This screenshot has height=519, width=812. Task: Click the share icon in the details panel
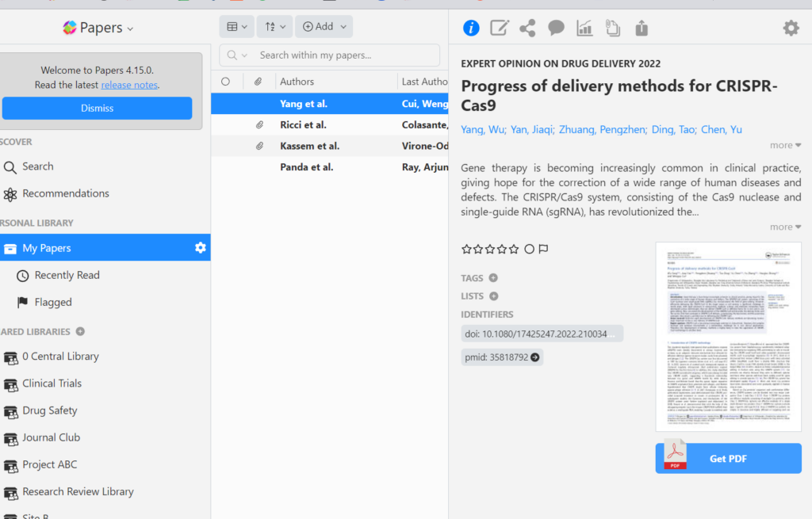point(527,29)
